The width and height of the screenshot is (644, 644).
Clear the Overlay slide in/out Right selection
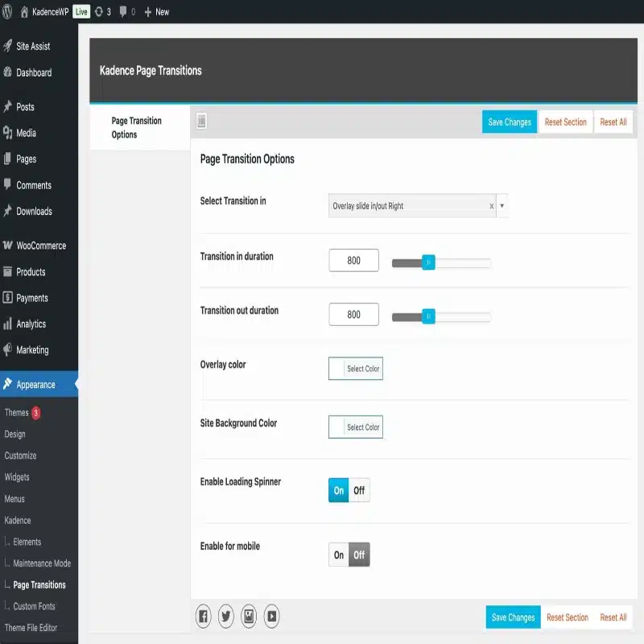pyautogui.click(x=491, y=206)
